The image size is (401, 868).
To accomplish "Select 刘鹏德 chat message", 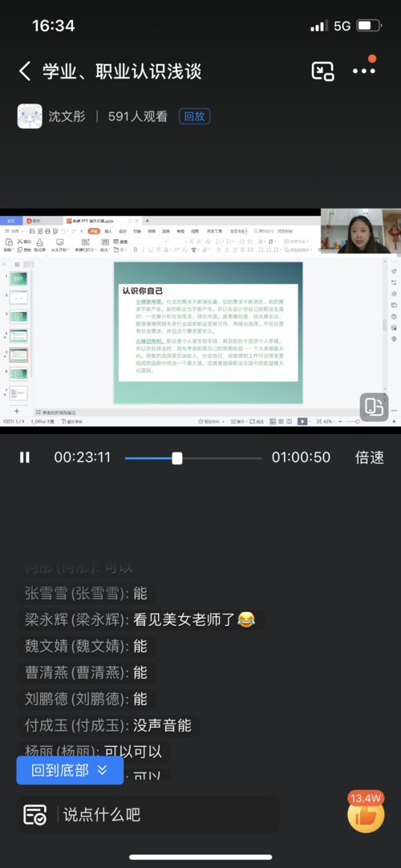I will 87,700.
